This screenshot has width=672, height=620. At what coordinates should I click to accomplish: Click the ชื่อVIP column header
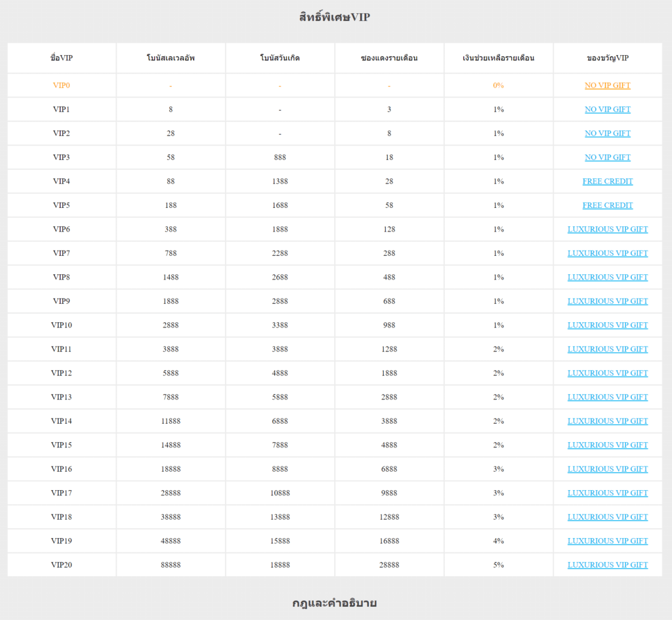(62, 58)
